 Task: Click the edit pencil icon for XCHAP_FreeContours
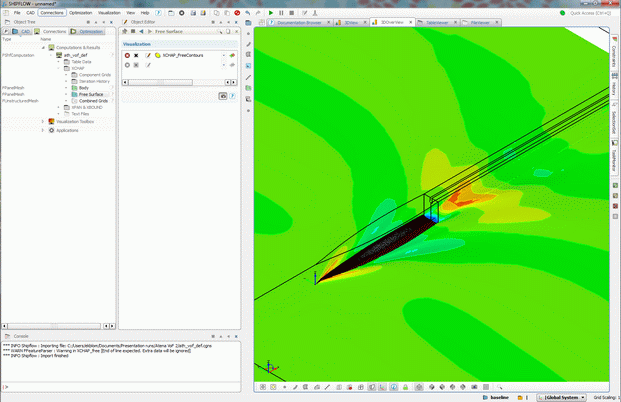(x=147, y=55)
